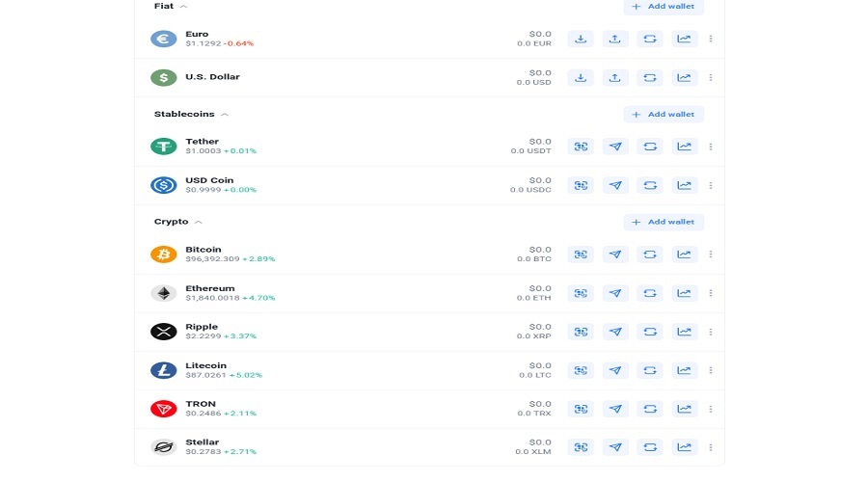The height and width of the screenshot is (482, 868).
Task: Show the receive QR icon for Stellar
Action: (581, 447)
